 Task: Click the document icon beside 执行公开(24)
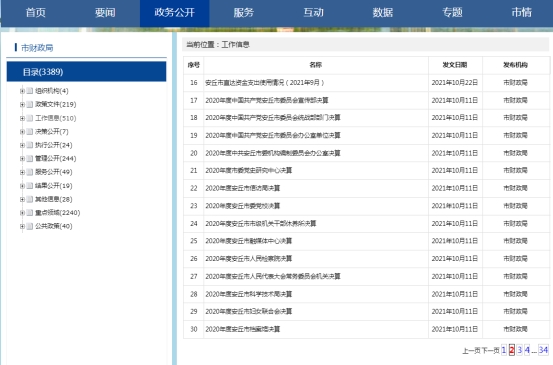coord(30,145)
